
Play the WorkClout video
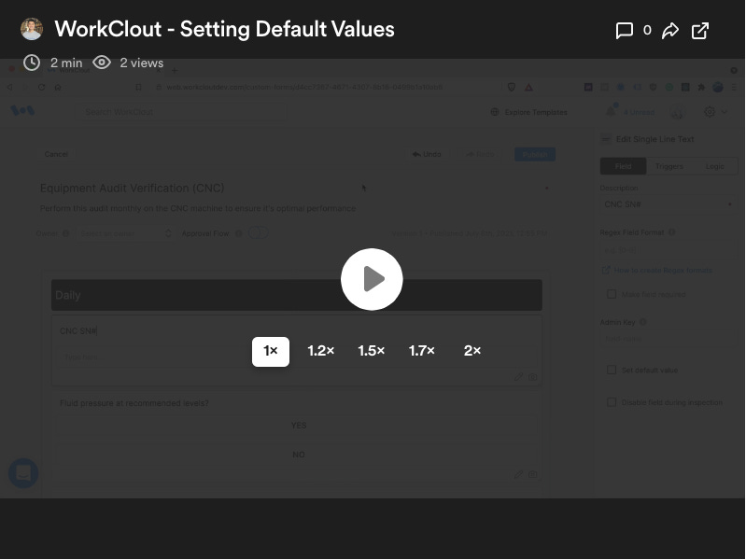372,279
